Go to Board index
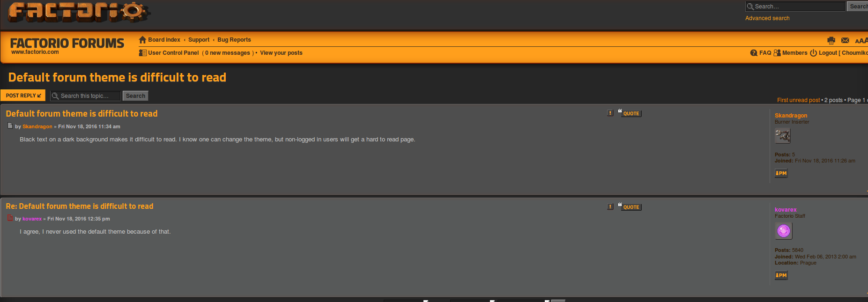The height and width of the screenshot is (302, 868). [x=164, y=40]
